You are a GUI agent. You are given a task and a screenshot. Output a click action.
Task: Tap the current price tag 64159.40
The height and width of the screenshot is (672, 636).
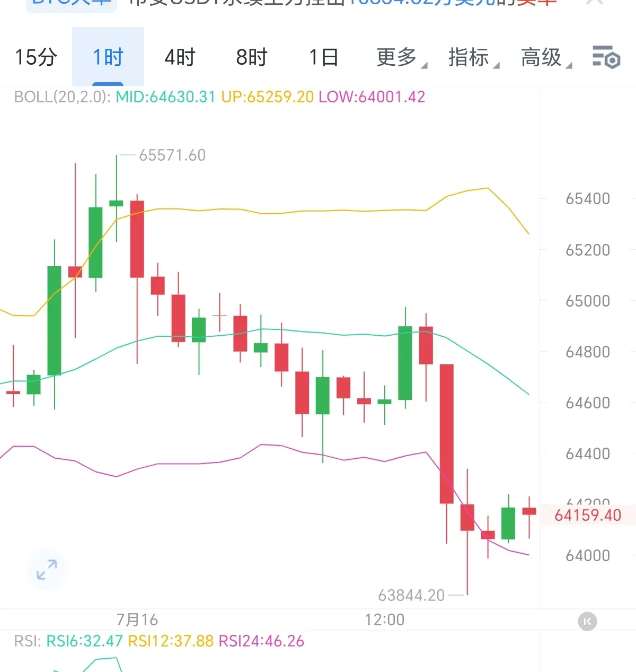click(588, 515)
